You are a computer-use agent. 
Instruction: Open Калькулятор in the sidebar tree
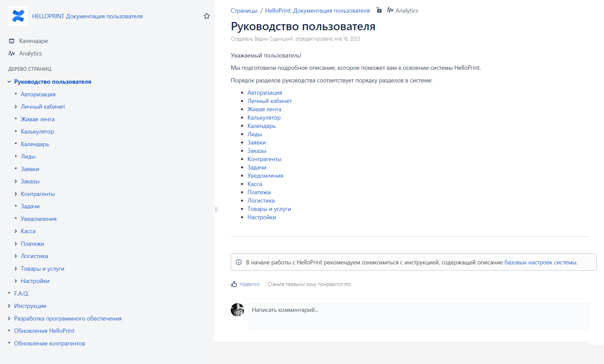point(37,132)
